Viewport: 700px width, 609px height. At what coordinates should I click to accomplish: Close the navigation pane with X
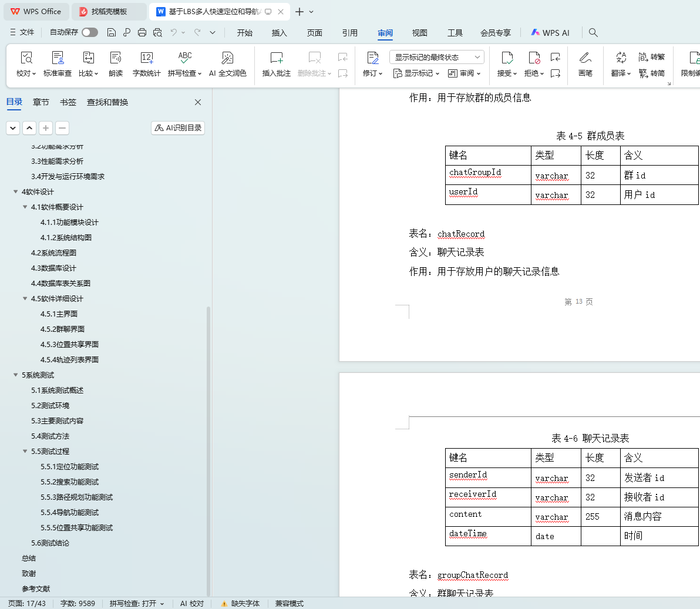[x=198, y=102]
